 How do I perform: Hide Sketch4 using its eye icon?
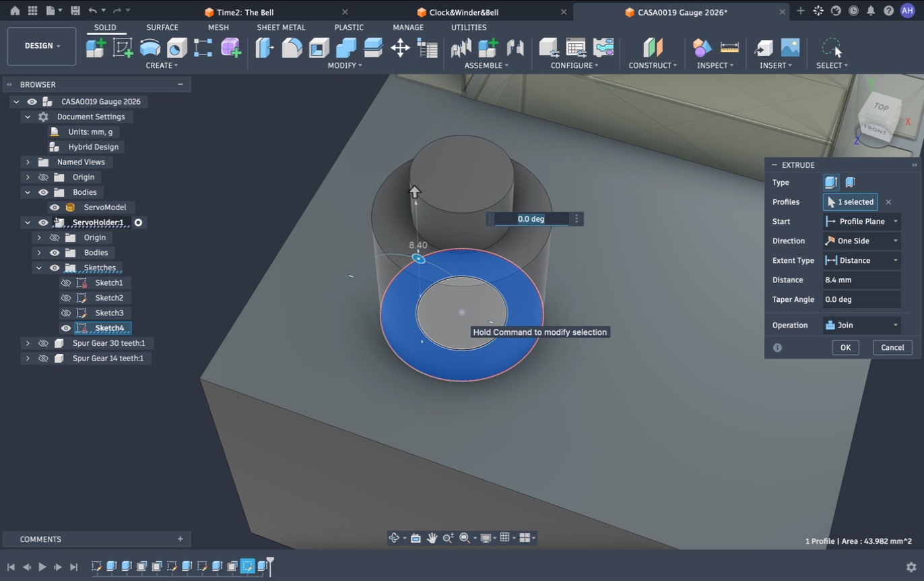pos(66,328)
